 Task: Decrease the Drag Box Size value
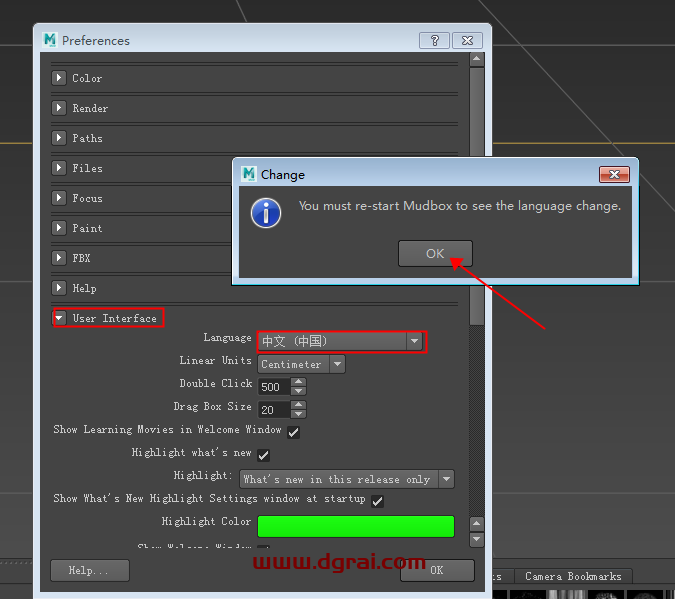298,414
